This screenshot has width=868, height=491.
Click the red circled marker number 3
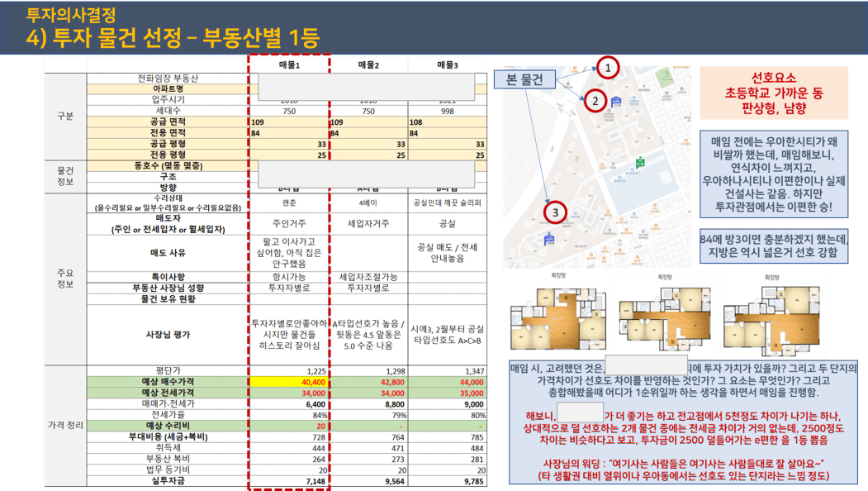(556, 212)
